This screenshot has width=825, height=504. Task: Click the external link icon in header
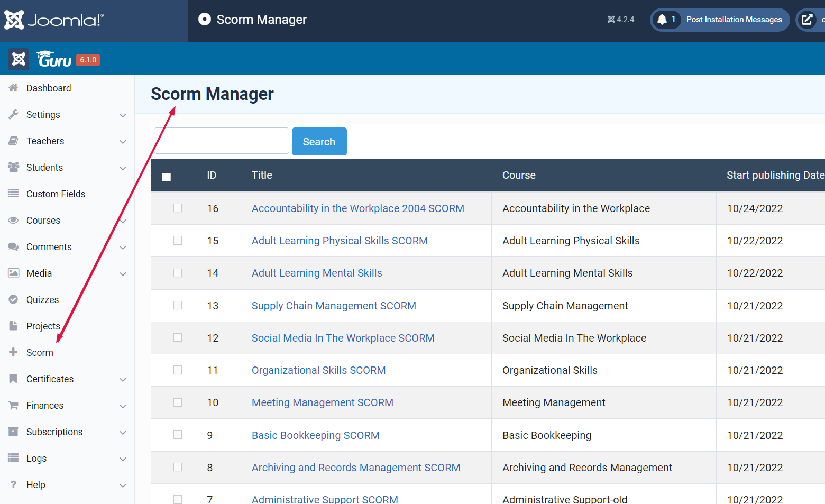807,20
